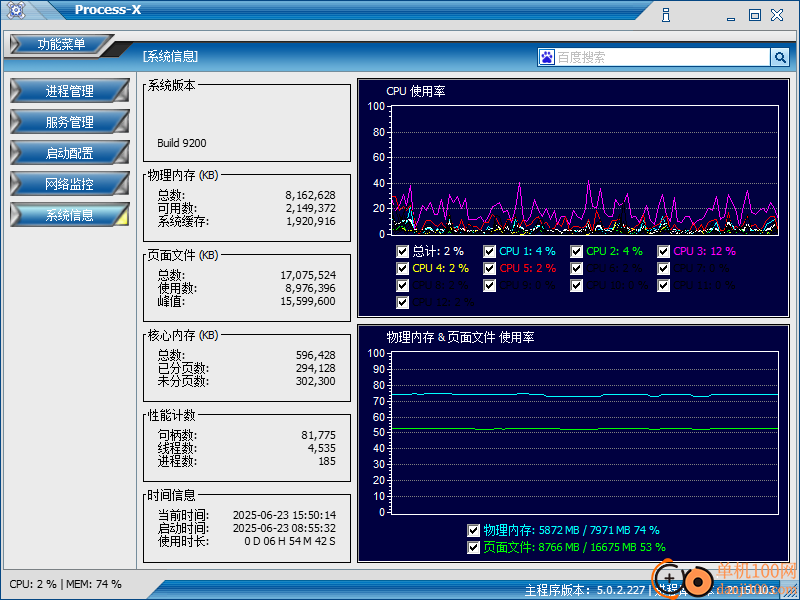
Task: Open the 功能菜单 menu
Action: [61, 44]
